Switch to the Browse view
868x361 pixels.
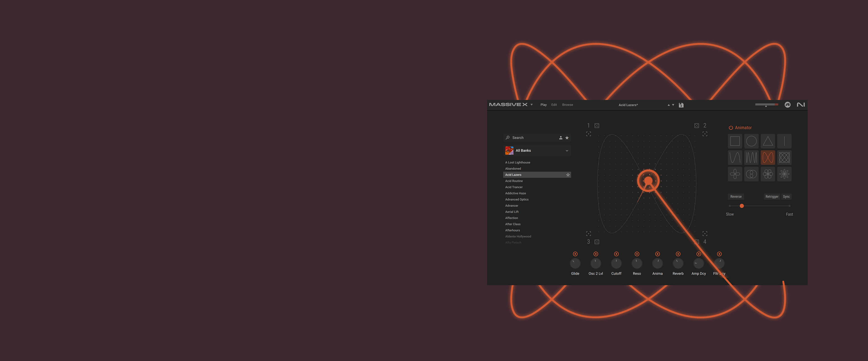coord(567,105)
